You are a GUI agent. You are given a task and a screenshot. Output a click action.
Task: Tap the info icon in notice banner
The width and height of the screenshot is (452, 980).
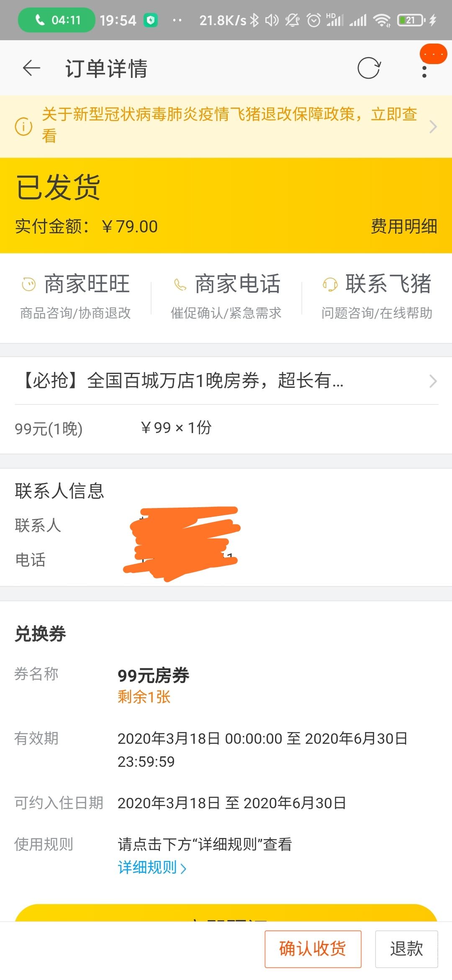[x=24, y=126]
